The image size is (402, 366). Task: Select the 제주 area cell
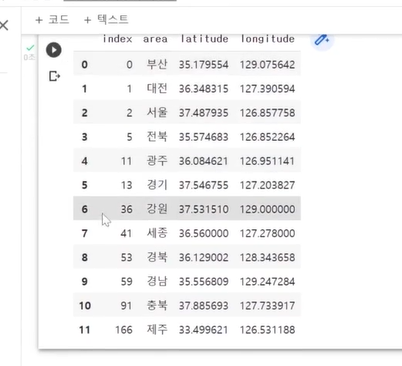157,330
